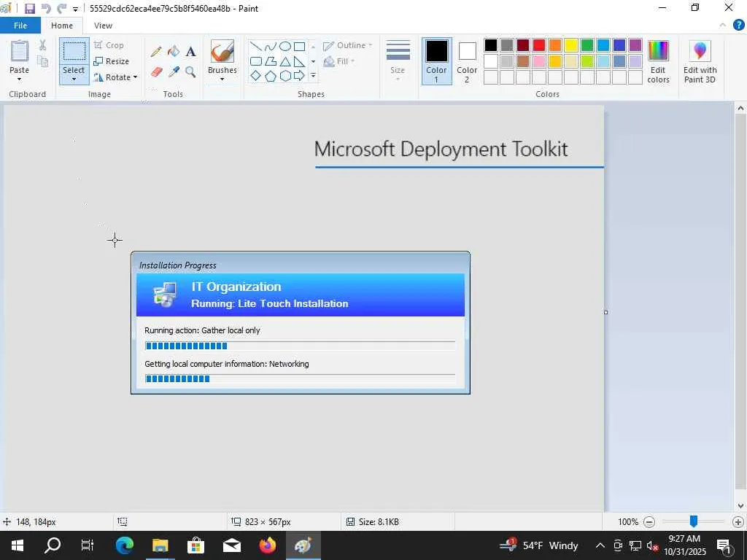Choose the Rectangle shape

coord(299,46)
